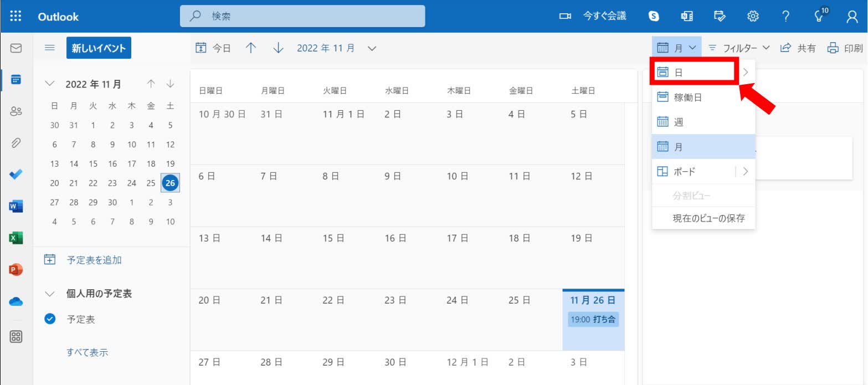Select 稼働日 view in menu
This screenshot has height=385, width=868.
tap(703, 97)
